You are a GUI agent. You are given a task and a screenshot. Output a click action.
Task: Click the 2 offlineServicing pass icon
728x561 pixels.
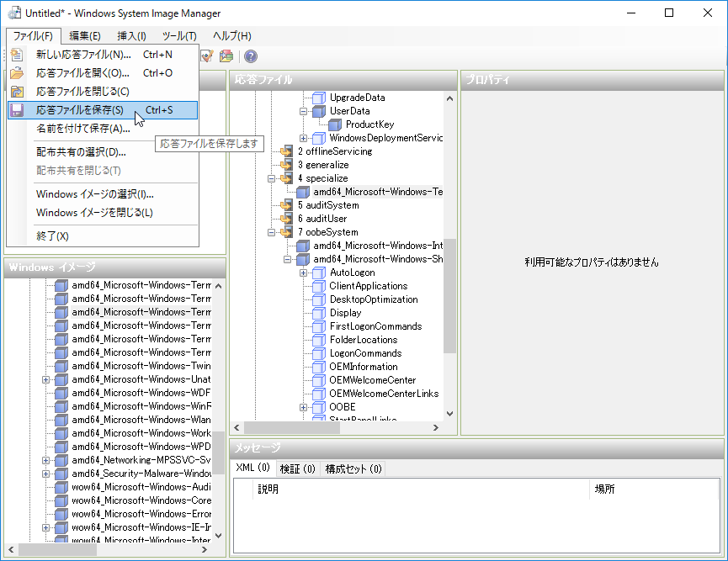(x=286, y=151)
